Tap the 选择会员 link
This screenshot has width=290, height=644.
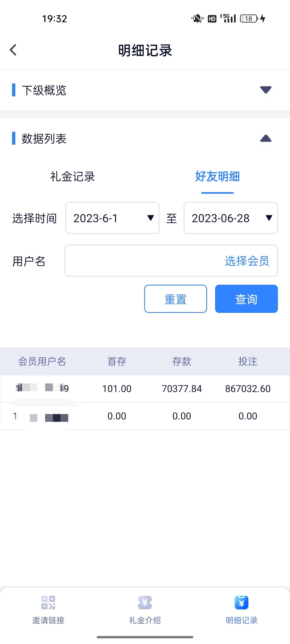tap(247, 261)
